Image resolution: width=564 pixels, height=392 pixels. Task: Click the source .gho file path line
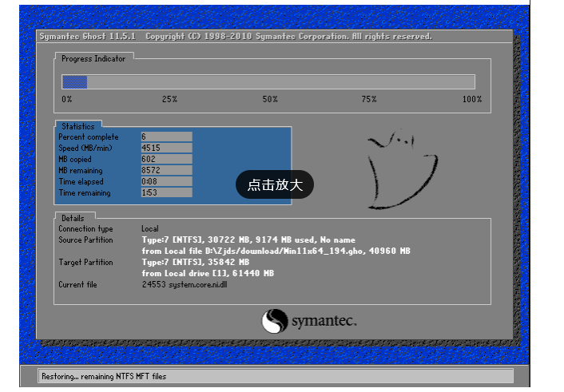(276, 251)
